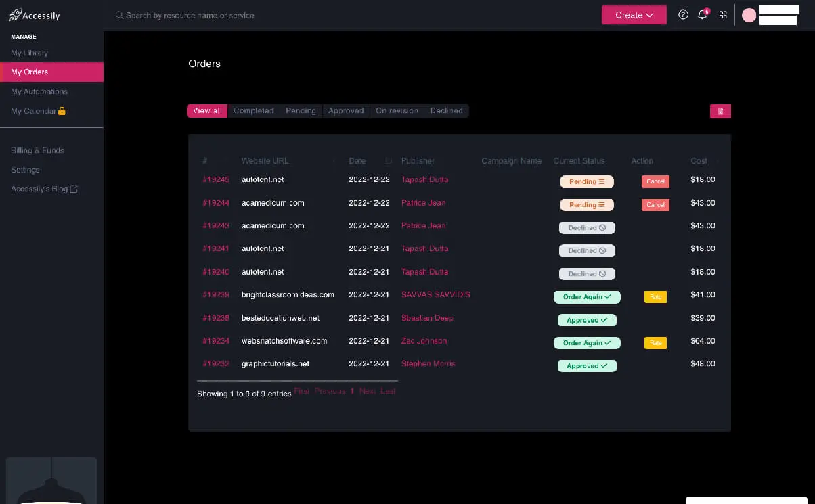This screenshot has width=815, height=504.
Task: Expand the Create dropdown button
Action: tap(634, 15)
